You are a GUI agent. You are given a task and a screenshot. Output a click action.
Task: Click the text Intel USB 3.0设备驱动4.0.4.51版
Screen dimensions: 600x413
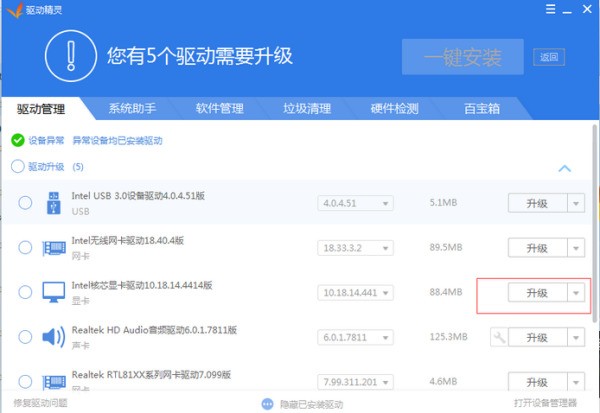[x=138, y=196]
